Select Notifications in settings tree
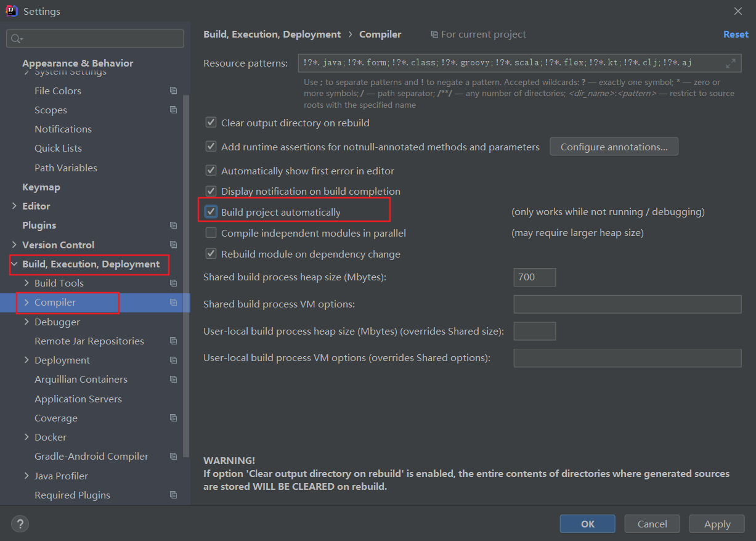Image resolution: width=756 pixels, height=541 pixels. coord(63,129)
